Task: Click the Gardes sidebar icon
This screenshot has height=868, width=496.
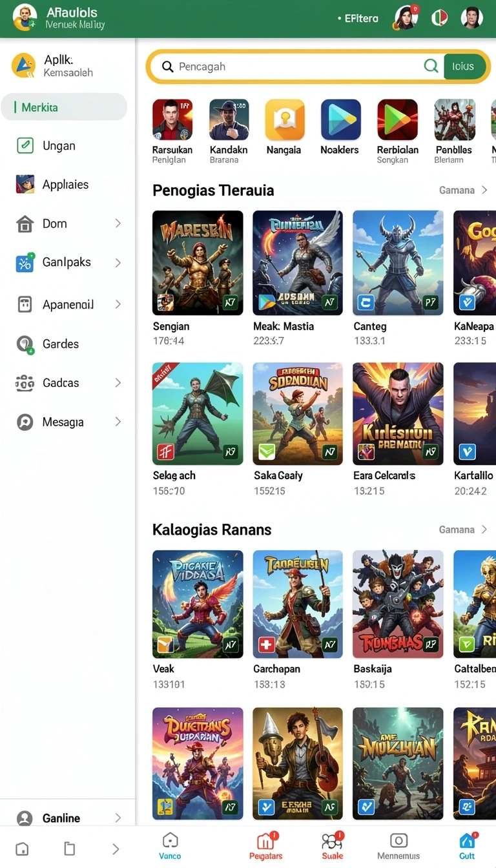Action: click(x=25, y=344)
